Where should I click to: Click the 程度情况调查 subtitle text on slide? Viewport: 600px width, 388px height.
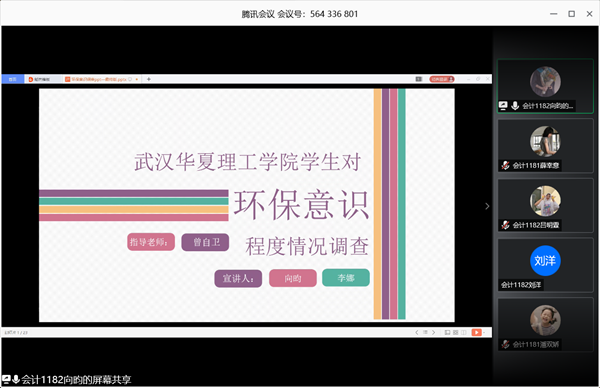[x=307, y=246]
